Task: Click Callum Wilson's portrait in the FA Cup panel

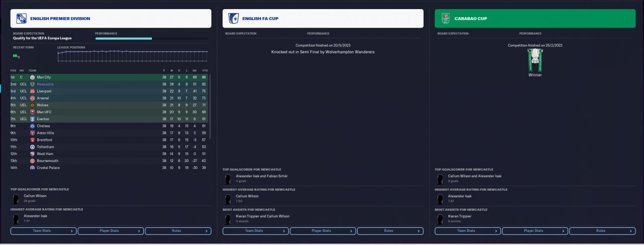Action: [x=228, y=198]
